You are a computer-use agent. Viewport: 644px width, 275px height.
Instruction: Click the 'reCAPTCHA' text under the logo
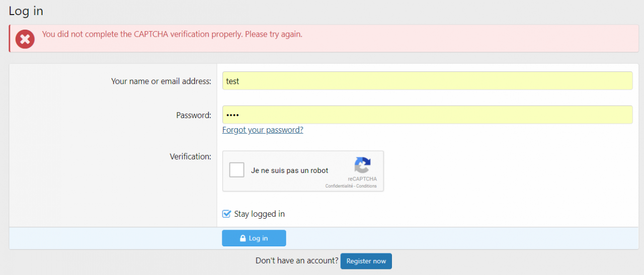pyautogui.click(x=362, y=179)
